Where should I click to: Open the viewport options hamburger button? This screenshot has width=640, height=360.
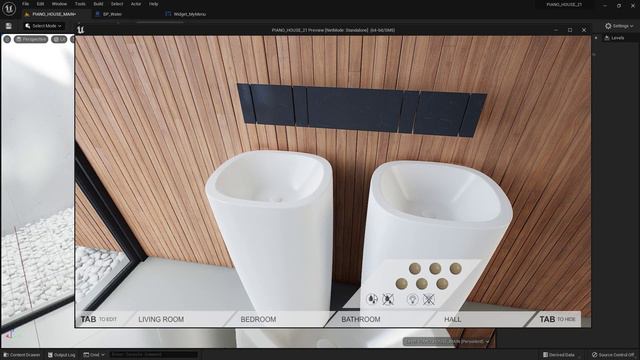(7, 39)
